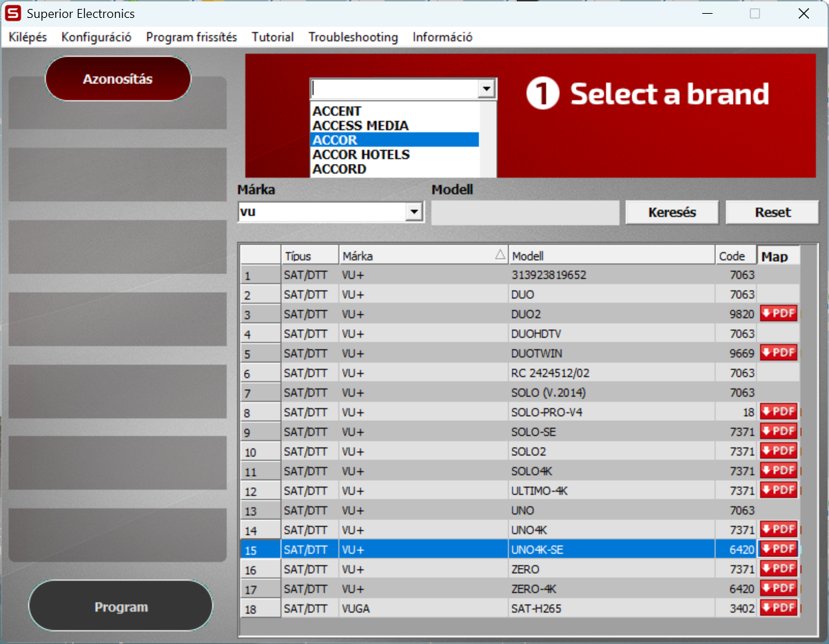Sort table by Márka column header

click(424, 256)
